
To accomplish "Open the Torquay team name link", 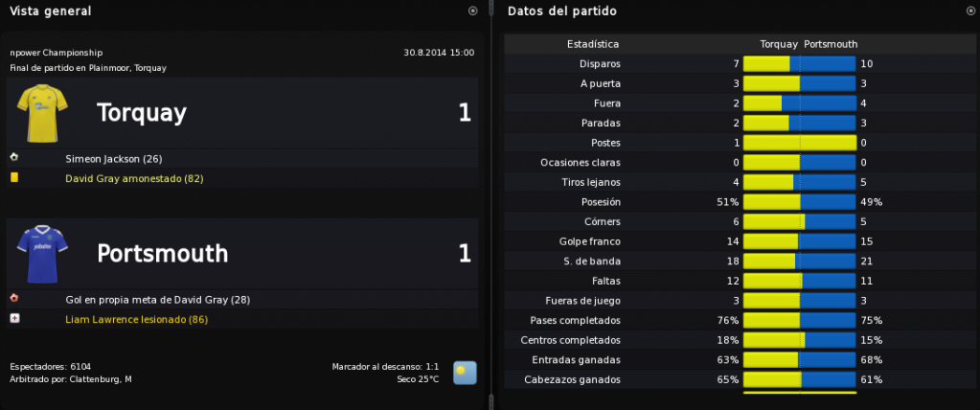I will point(141,113).
